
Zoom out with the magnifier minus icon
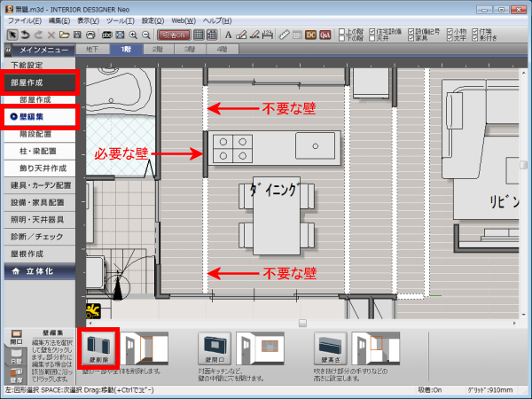point(145,34)
